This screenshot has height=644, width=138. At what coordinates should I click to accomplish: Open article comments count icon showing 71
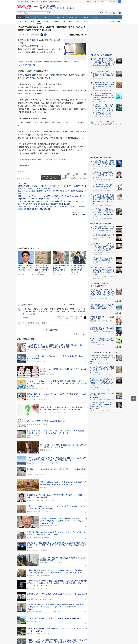click(32, 35)
